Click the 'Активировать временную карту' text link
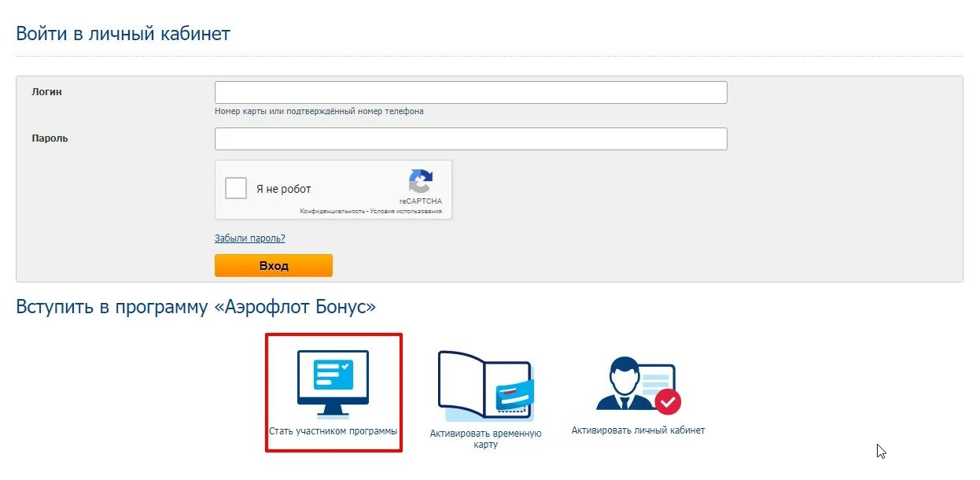The image size is (980, 480). [486, 439]
